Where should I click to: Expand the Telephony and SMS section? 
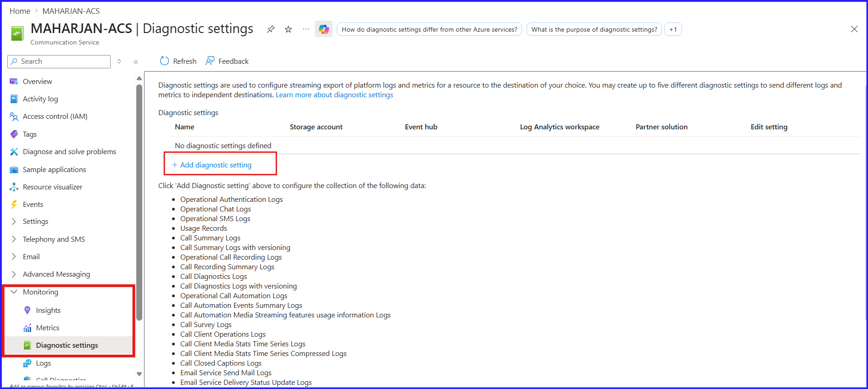tap(14, 239)
